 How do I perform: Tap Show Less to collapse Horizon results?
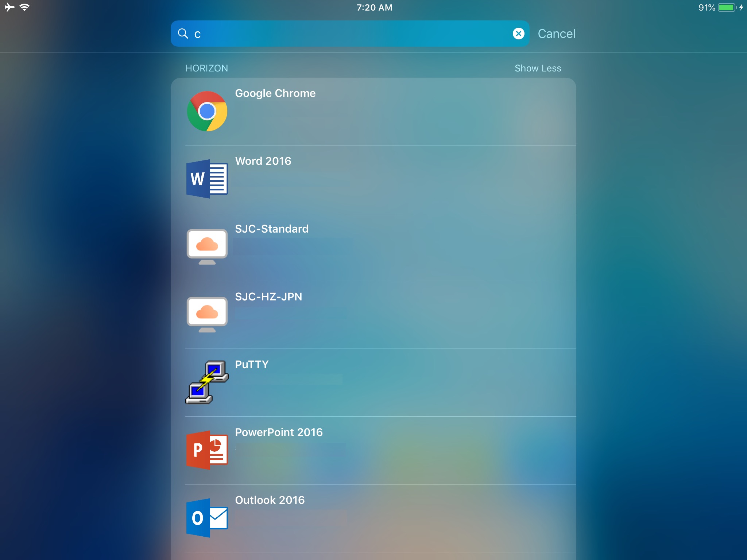(x=538, y=68)
